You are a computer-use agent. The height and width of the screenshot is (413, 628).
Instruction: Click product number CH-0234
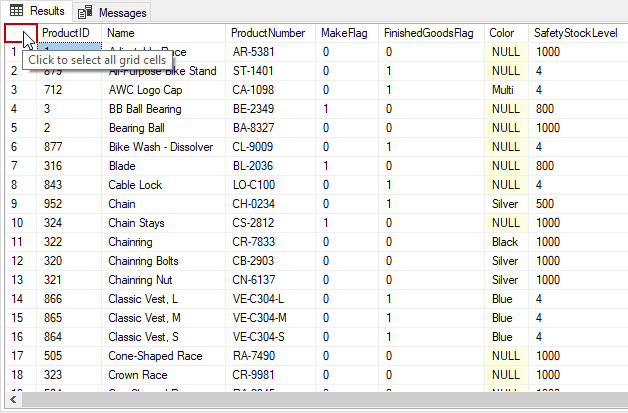point(271,204)
